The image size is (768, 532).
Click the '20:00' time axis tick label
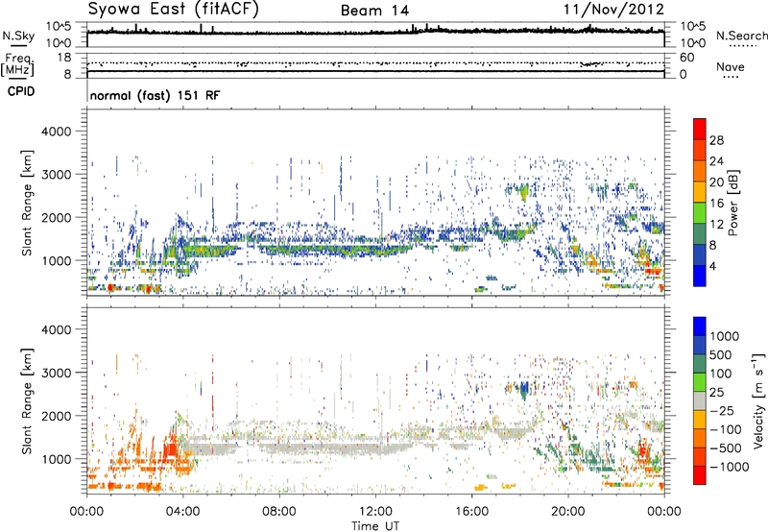click(567, 512)
